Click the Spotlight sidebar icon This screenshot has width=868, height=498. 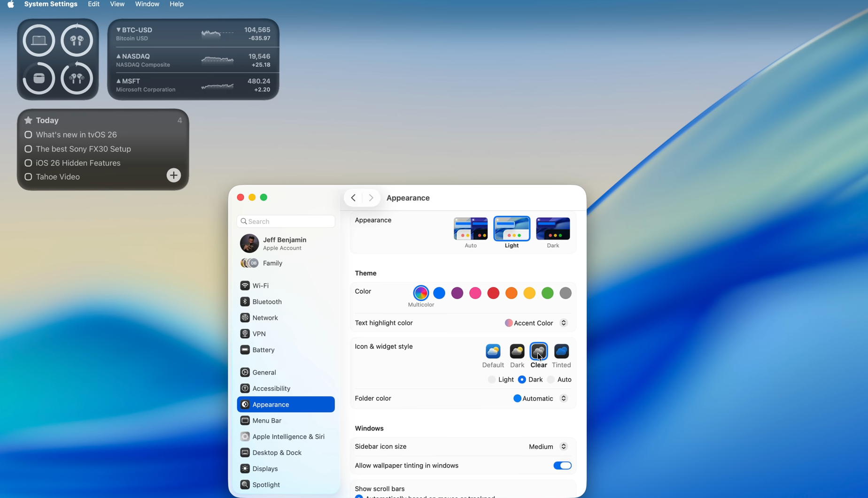(245, 484)
